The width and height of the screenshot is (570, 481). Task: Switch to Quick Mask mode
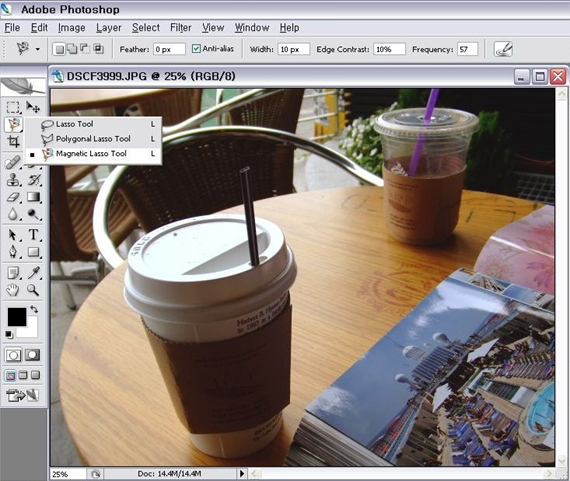click(32, 355)
